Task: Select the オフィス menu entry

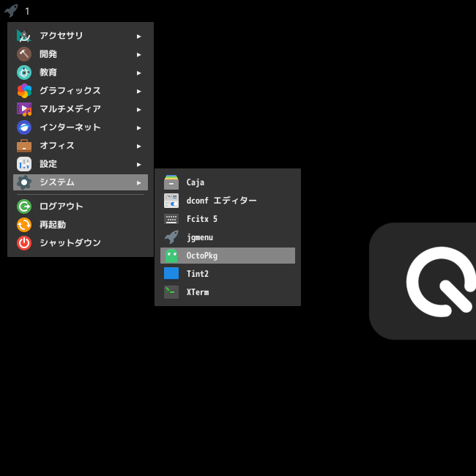Action: tap(81, 146)
